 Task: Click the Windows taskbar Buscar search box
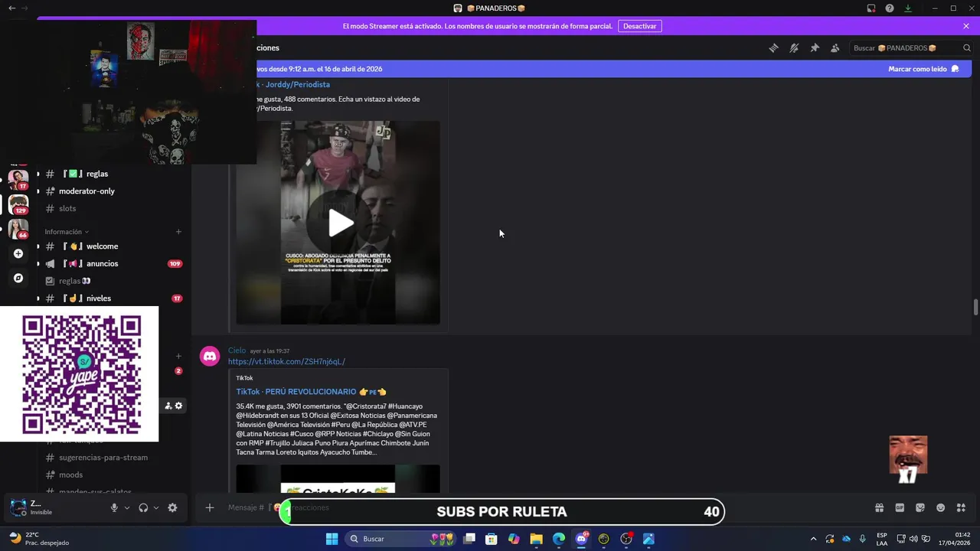pos(400,539)
